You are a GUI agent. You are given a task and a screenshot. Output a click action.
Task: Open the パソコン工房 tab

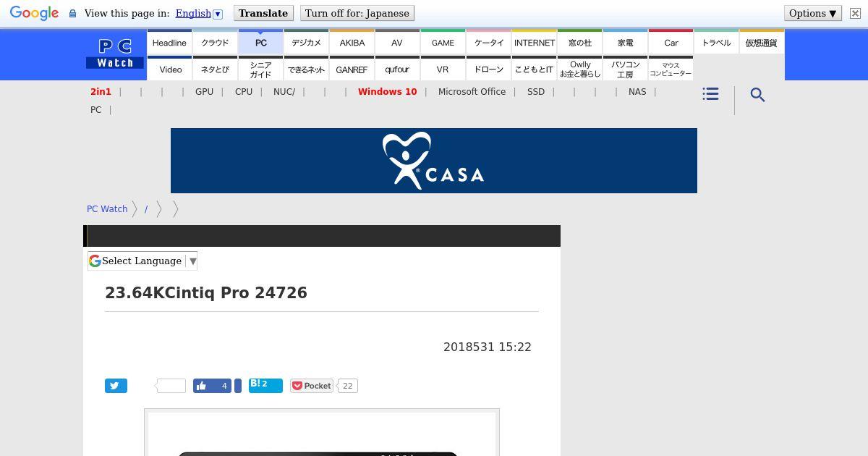coord(625,69)
